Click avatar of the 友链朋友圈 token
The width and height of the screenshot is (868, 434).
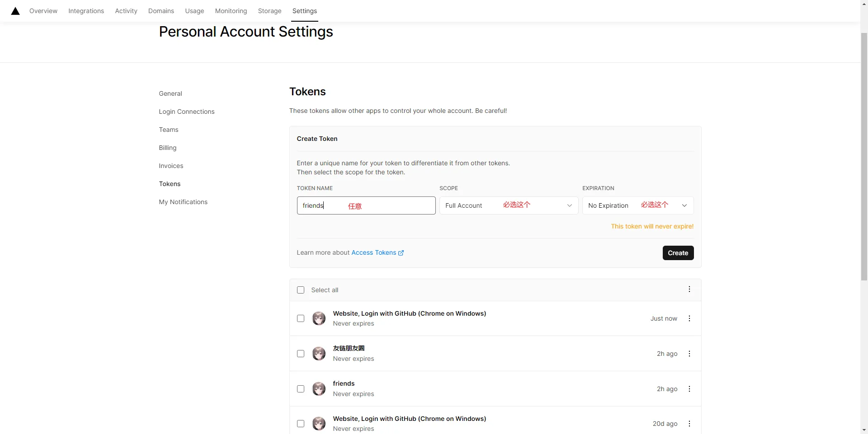319,354
